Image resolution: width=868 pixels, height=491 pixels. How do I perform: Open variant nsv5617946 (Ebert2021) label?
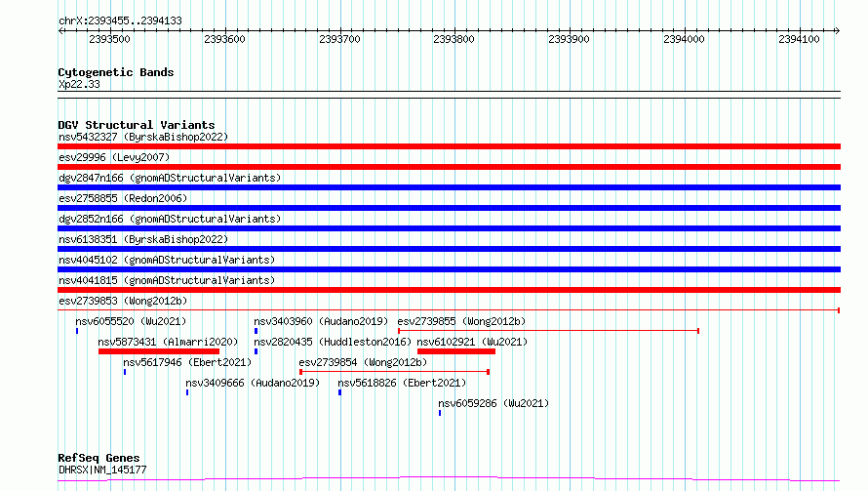tap(187, 362)
